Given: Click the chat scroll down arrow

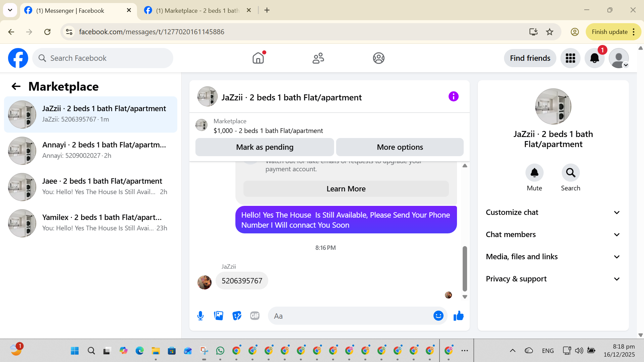Looking at the screenshot, I should click(465, 297).
